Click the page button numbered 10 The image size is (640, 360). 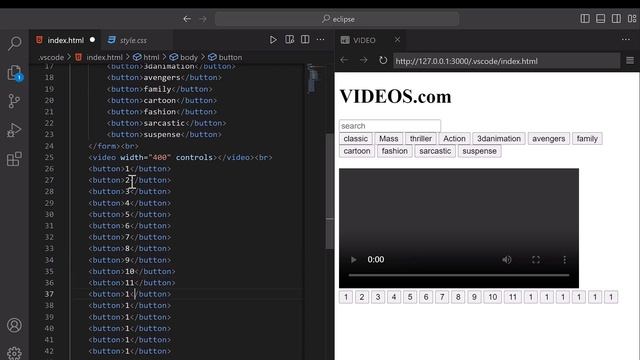(493, 297)
